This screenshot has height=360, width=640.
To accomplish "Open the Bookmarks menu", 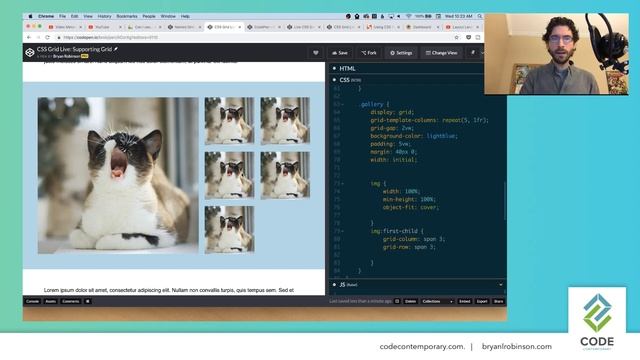I will [127, 16].
